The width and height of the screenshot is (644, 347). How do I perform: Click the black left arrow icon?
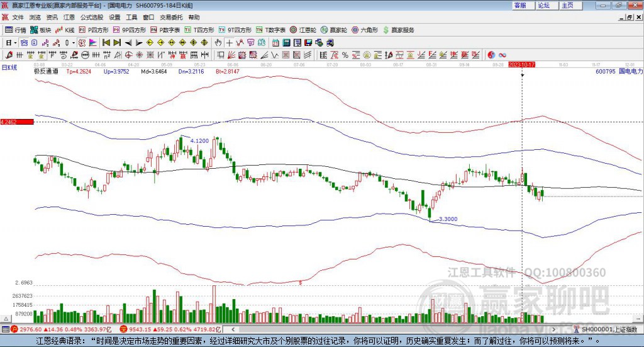pyautogui.click(x=128, y=43)
